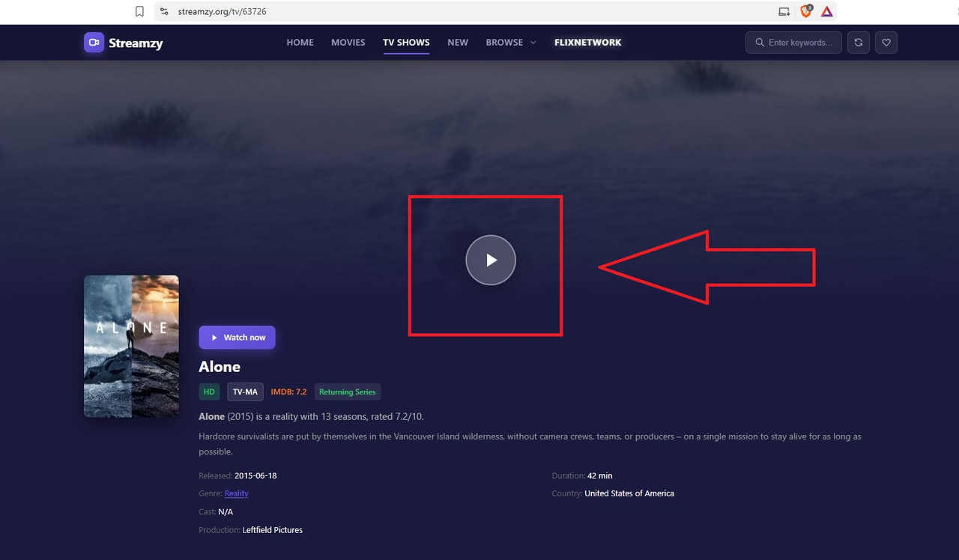Image resolution: width=959 pixels, height=560 pixels.
Task: Click the refresh arrows icon next to search
Action: (859, 43)
